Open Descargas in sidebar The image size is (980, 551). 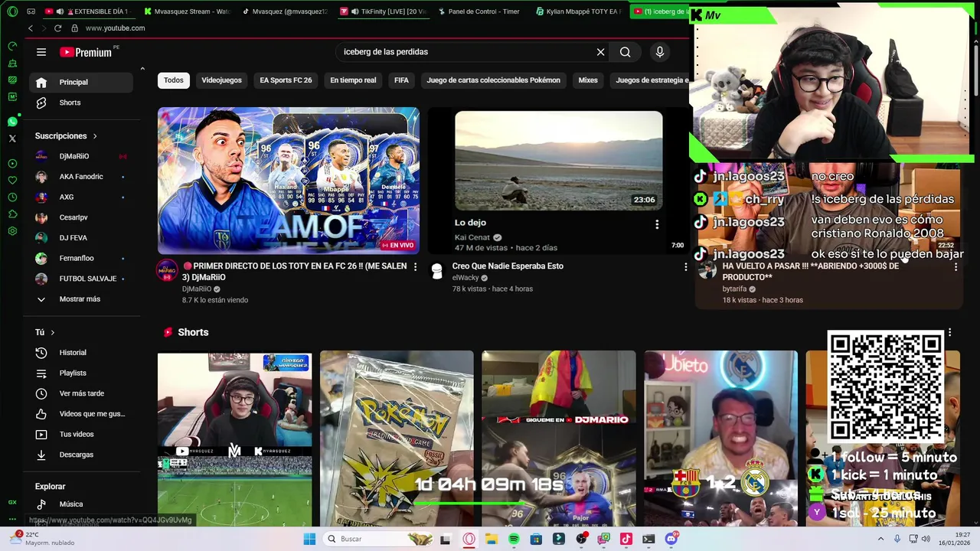(x=81, y=455)
